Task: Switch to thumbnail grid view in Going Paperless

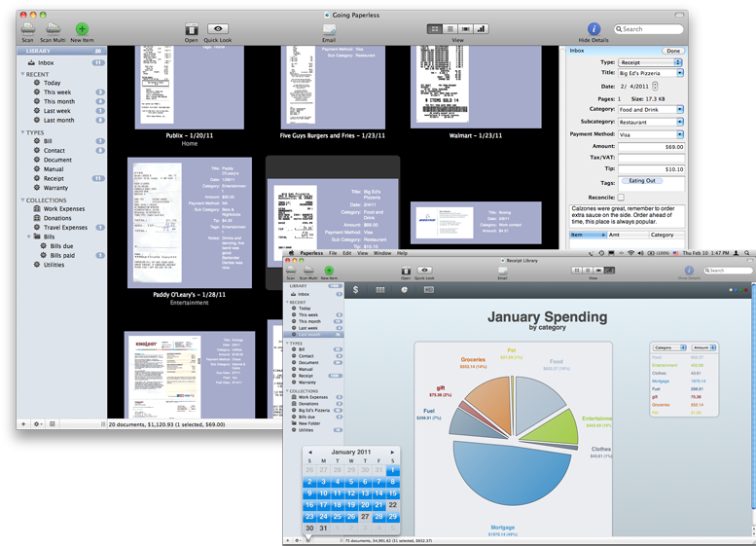Action: tap(435, 29)
